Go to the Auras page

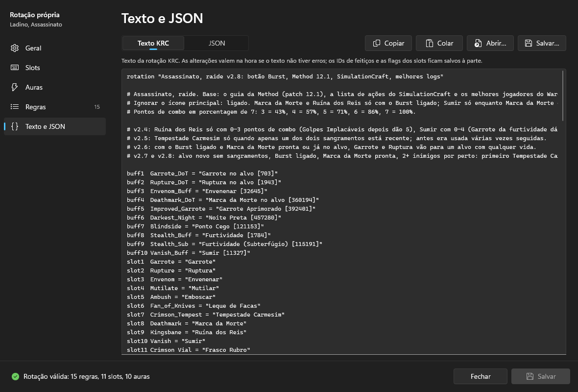click(55, 87)
